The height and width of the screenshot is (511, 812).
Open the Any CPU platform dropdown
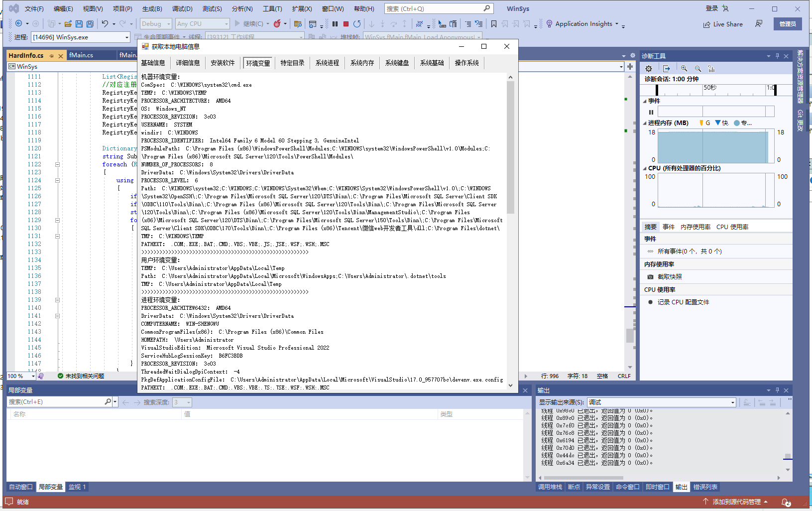pos(202,23)
